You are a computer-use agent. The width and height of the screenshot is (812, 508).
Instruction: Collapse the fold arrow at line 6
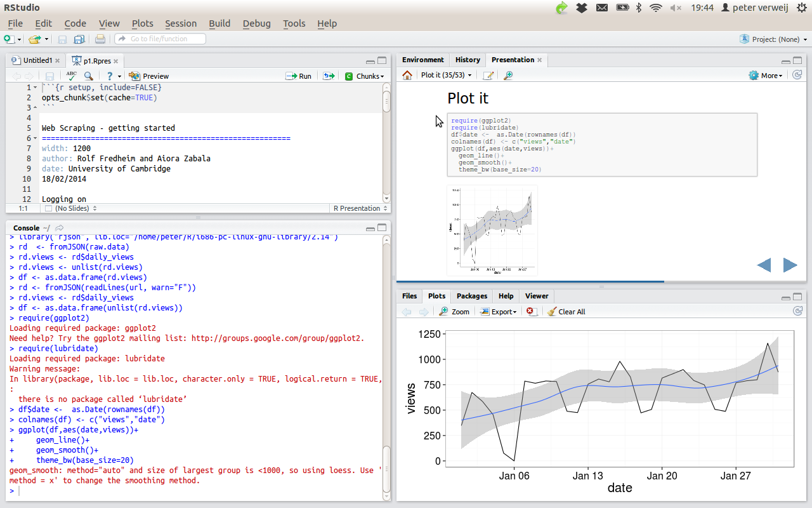(x=35, y=138)
